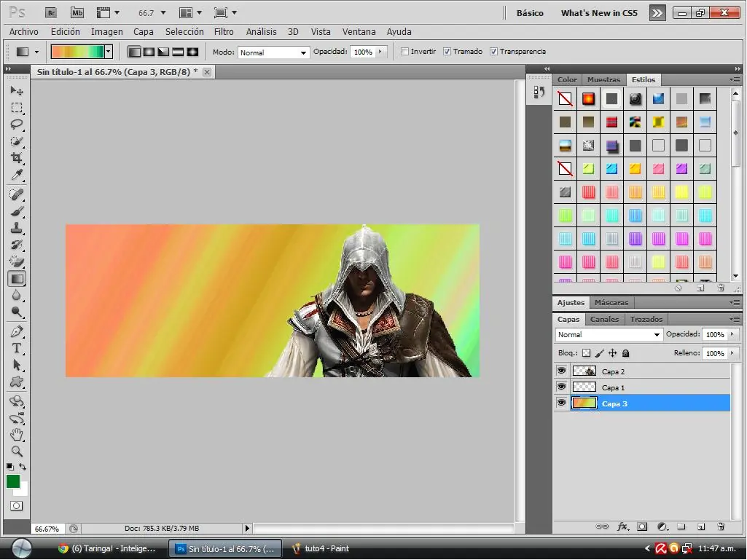Open the tool preset picker arrow
This screenshot has height=560, width=747.
36,52
